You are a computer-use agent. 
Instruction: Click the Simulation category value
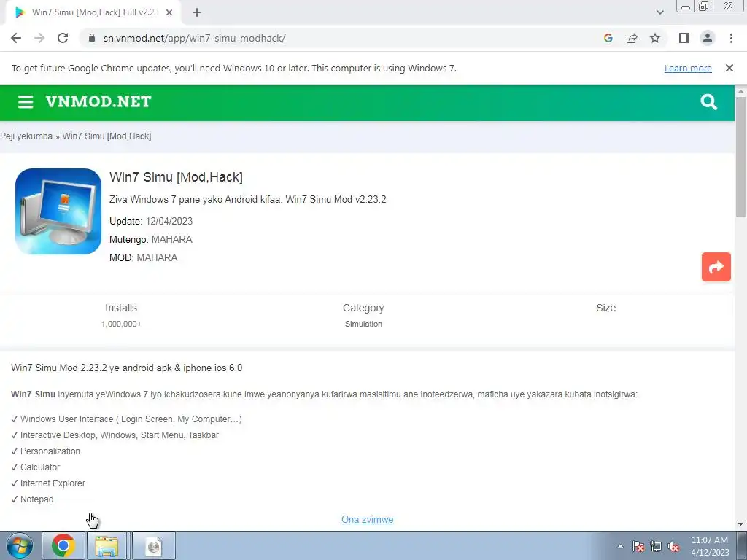pos(363,324)
